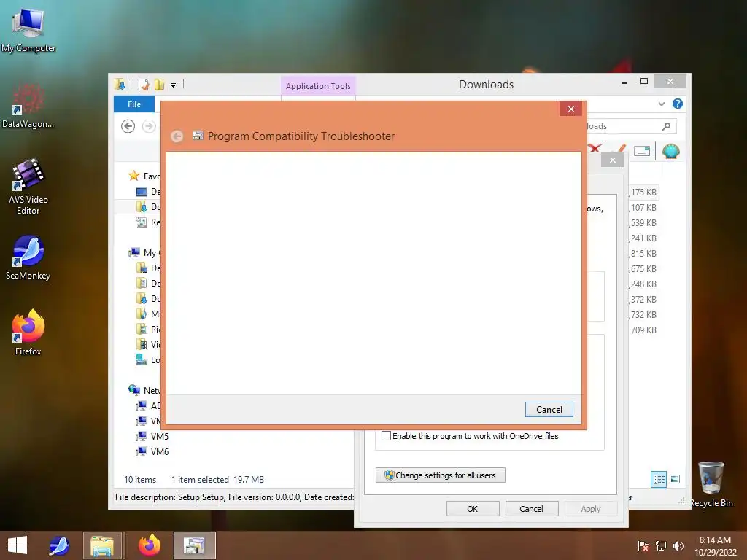Click file size 241 KB row

click(643, 238)
